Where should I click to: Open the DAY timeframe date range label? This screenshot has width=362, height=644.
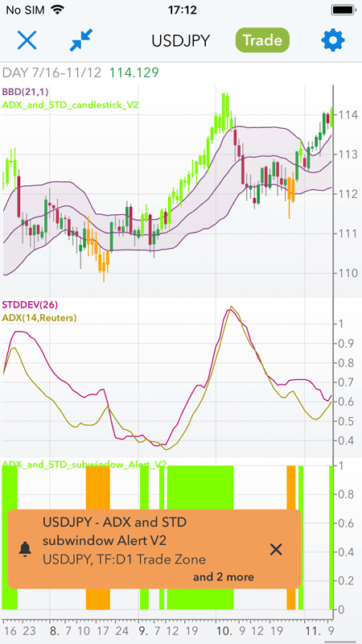51,72
